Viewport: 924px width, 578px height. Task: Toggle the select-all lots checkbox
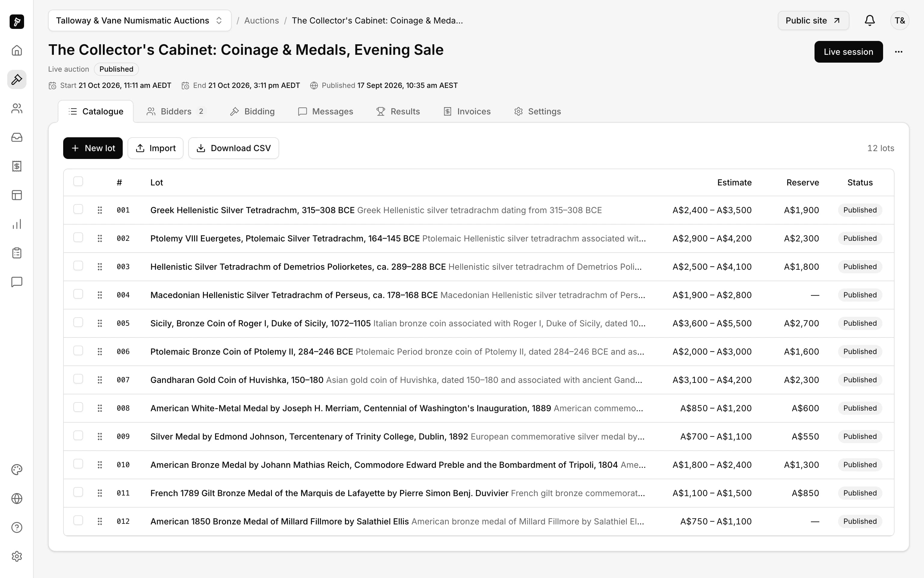78,181
